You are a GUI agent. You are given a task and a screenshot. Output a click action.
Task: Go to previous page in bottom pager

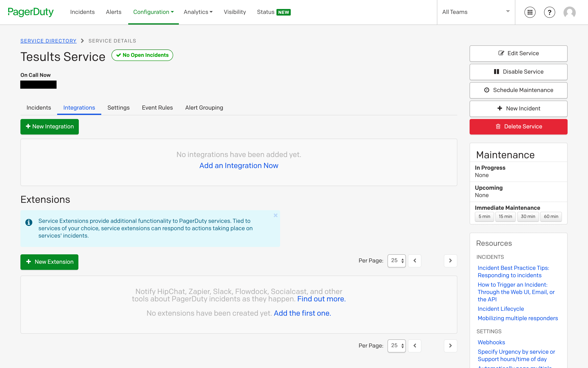pyautogui.click(x=414, y=346)
